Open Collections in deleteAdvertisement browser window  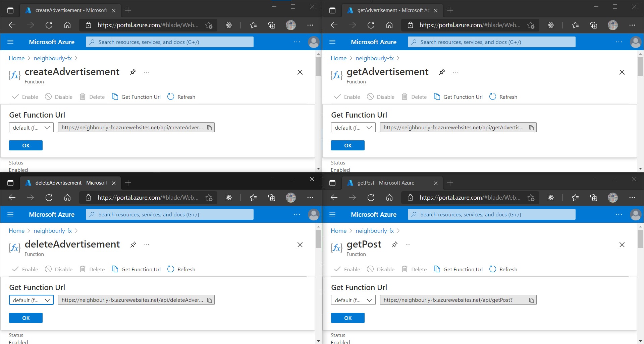pyautogui.click(x=272, y=198)
